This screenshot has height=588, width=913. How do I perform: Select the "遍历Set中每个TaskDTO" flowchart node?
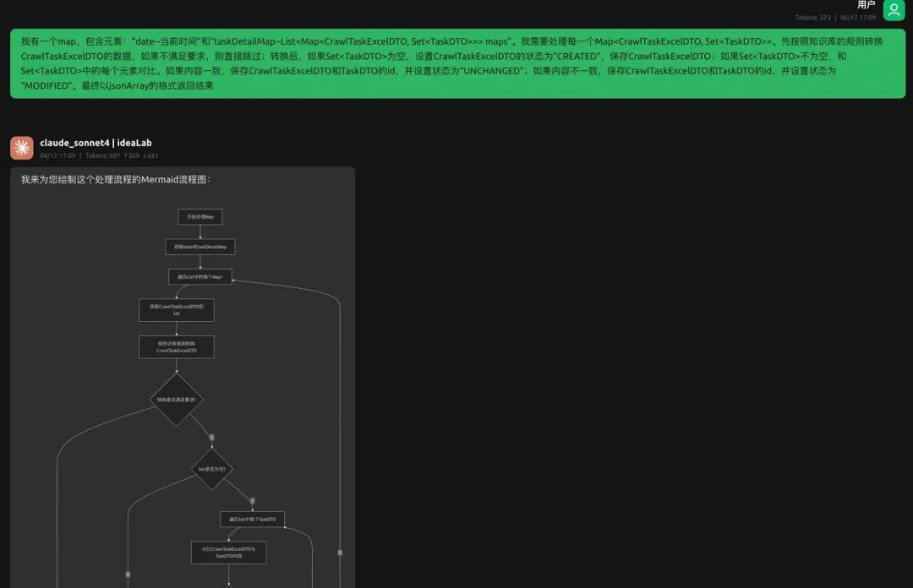coord(252,519)
